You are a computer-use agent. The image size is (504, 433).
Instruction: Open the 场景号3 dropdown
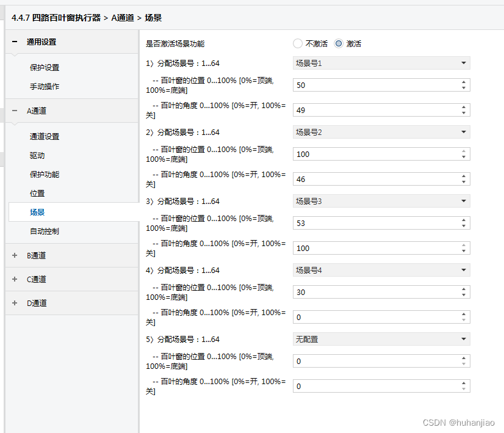(x=381, y=201)
